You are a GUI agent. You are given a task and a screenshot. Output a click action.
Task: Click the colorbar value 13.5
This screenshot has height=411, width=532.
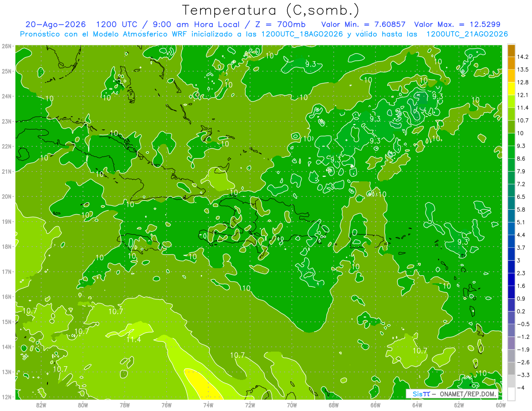click(523, 70)
